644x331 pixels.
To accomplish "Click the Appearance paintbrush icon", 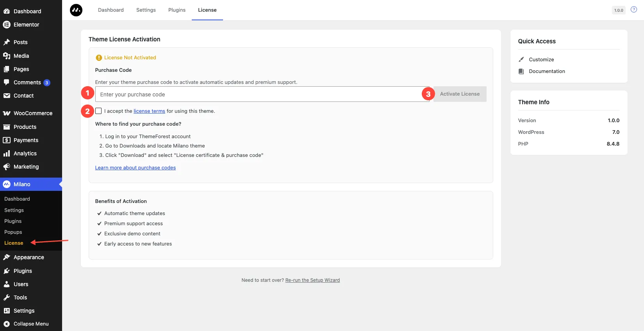I will click(7, 257).
